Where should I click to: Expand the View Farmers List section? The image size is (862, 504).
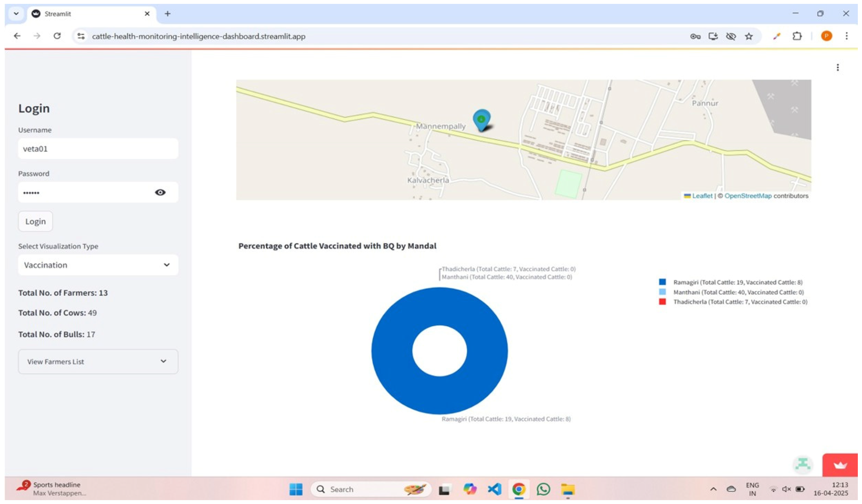[x=98, y=362]
